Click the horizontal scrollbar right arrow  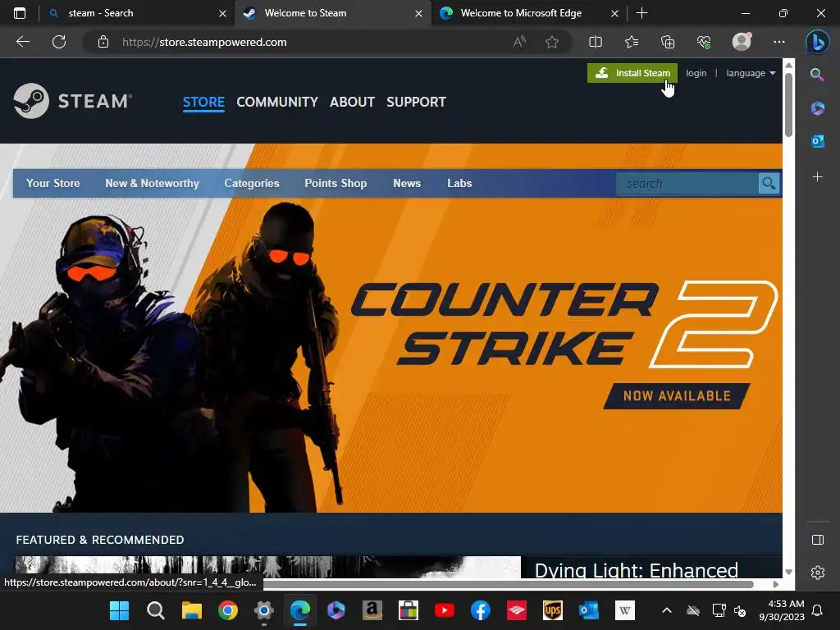click(x=776, y=584)
